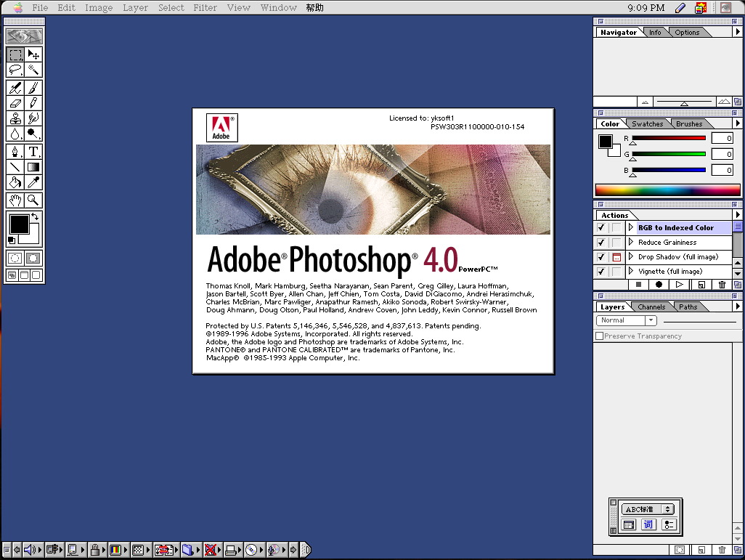Switch to the Swatches tab
The image size is (745, 560).
pyautogui.click(x=647, y=123)
